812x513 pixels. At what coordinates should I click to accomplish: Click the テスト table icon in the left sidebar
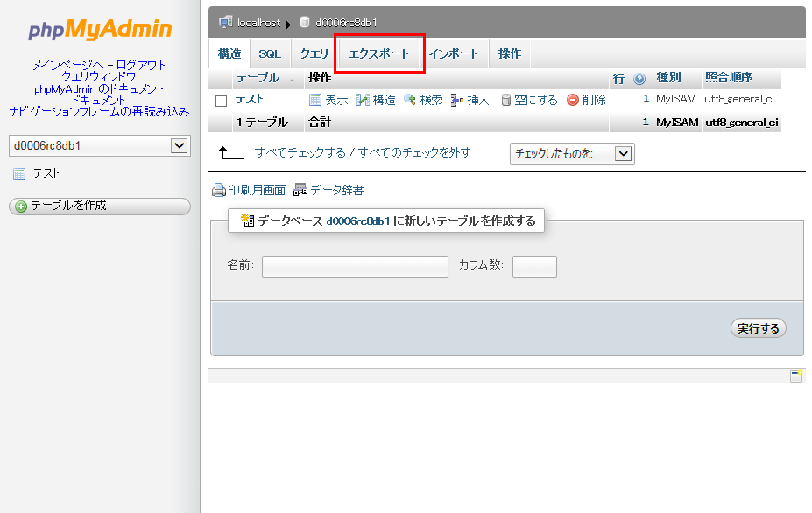coord(19,174)
